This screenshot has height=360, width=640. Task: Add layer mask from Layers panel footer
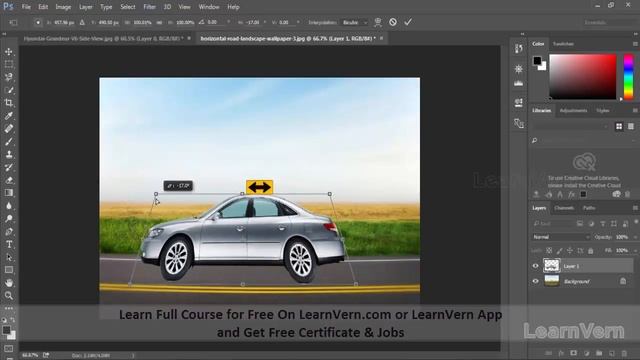click(573, 353)
